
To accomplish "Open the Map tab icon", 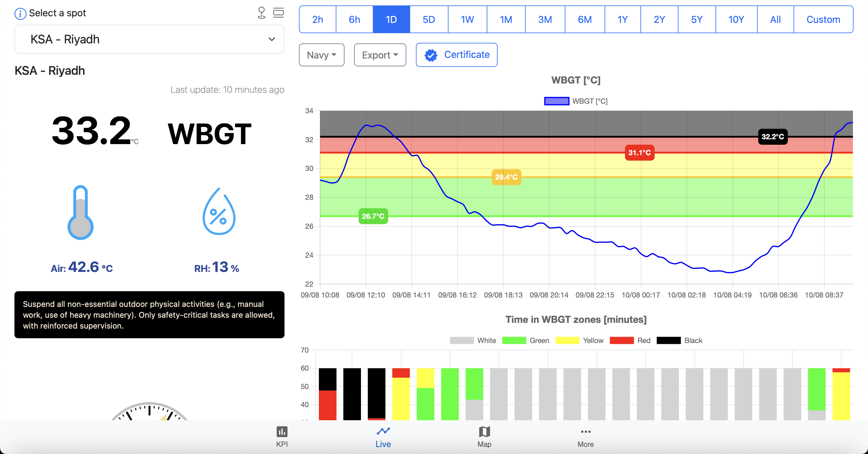I will pos(484,432).
